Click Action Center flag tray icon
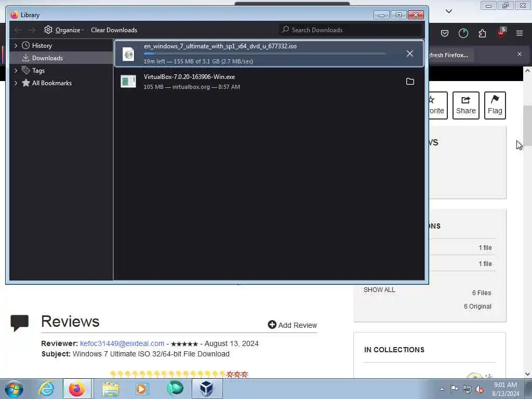 pos(454,389)
